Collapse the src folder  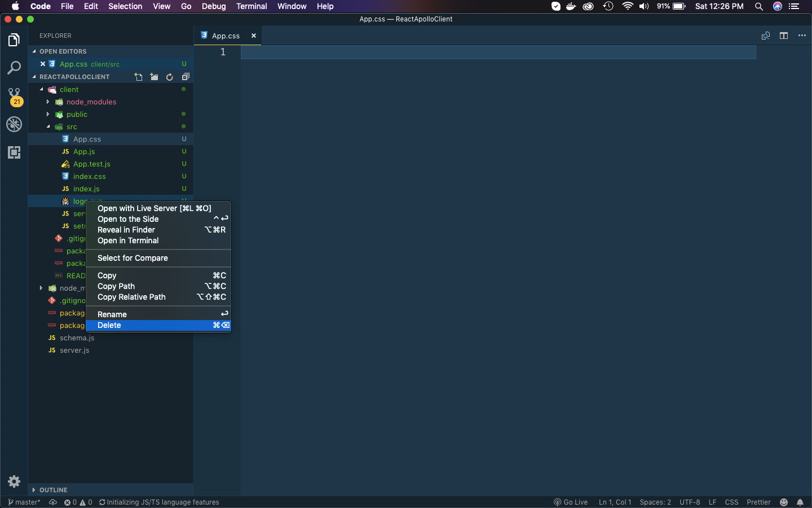[x=48, y=126]
